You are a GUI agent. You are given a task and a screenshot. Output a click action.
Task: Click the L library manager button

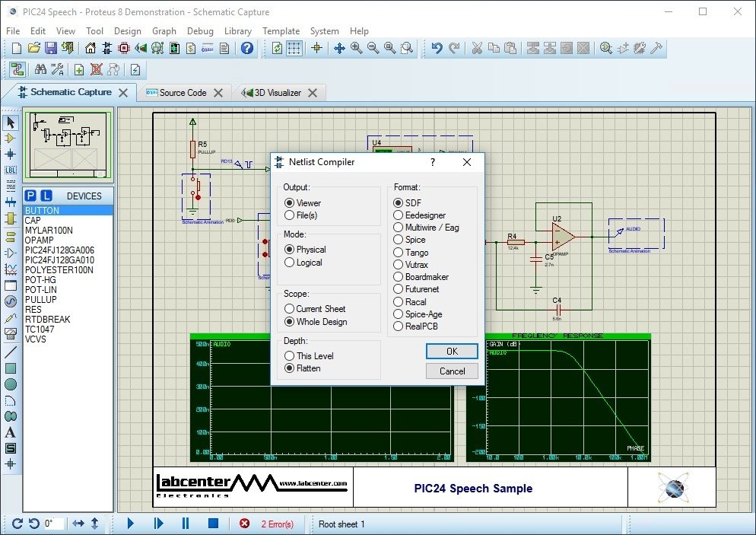pos(46,196)
